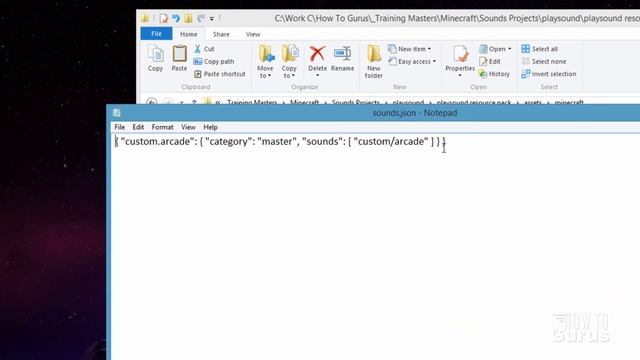The width and height of the screenshot is (640, 360).
Task: Choose Copy path in the Clipboard group
Action: click(214, 61)
